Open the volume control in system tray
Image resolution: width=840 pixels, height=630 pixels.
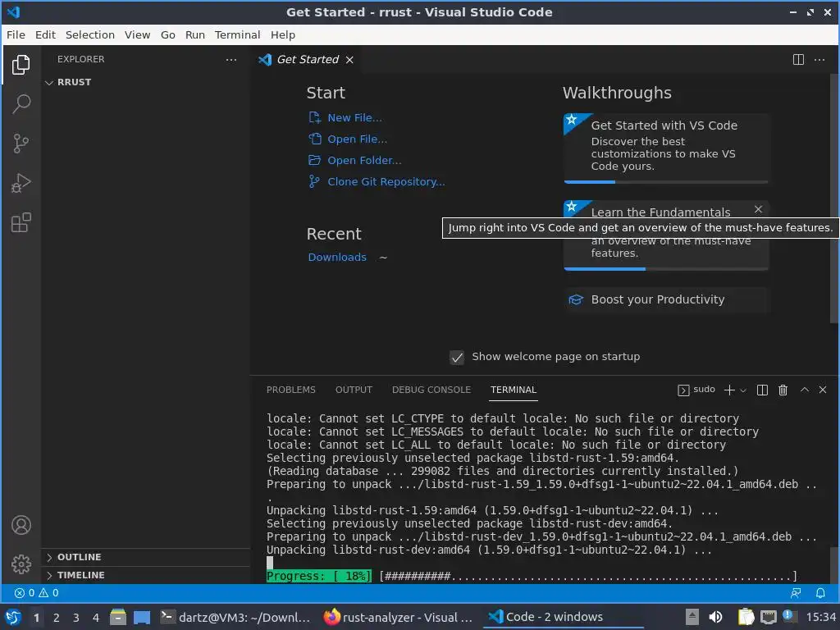(715, 617)
